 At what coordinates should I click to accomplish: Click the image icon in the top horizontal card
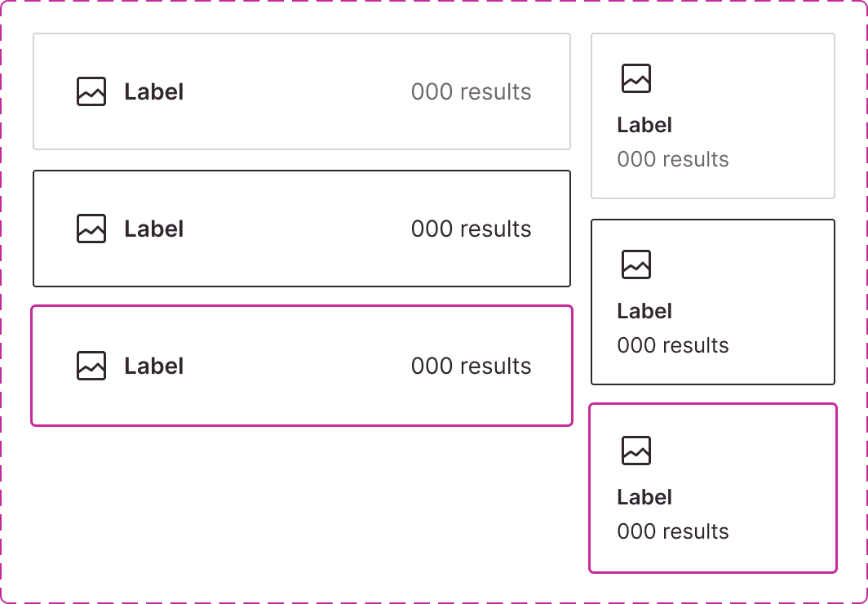coord(91,91)
